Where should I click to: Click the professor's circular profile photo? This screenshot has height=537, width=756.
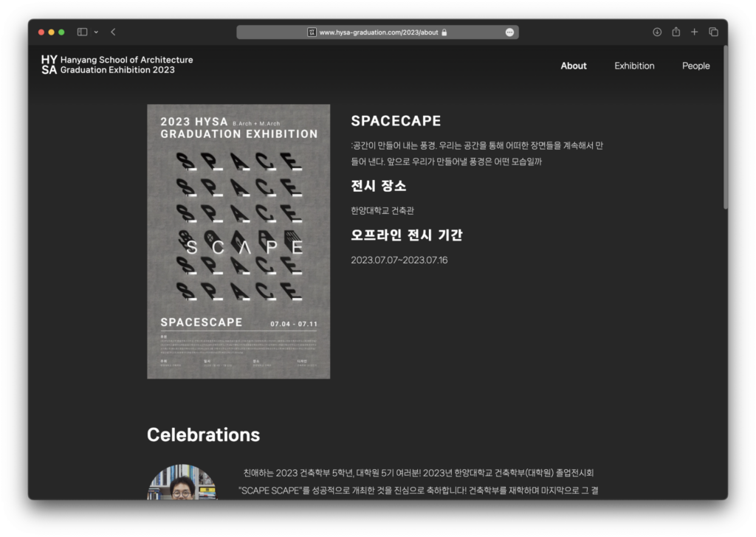point(182,482)
